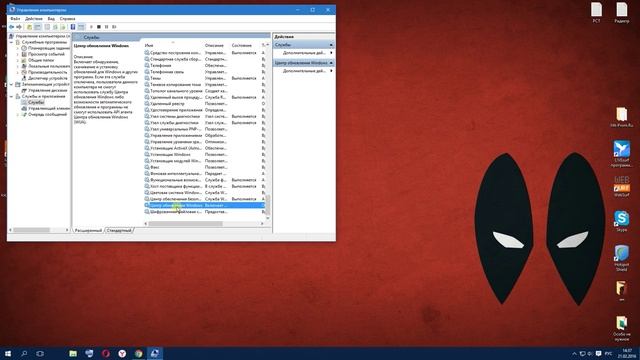
Task: Click the Up one level folder icon
Action: (x=29, y=27)
